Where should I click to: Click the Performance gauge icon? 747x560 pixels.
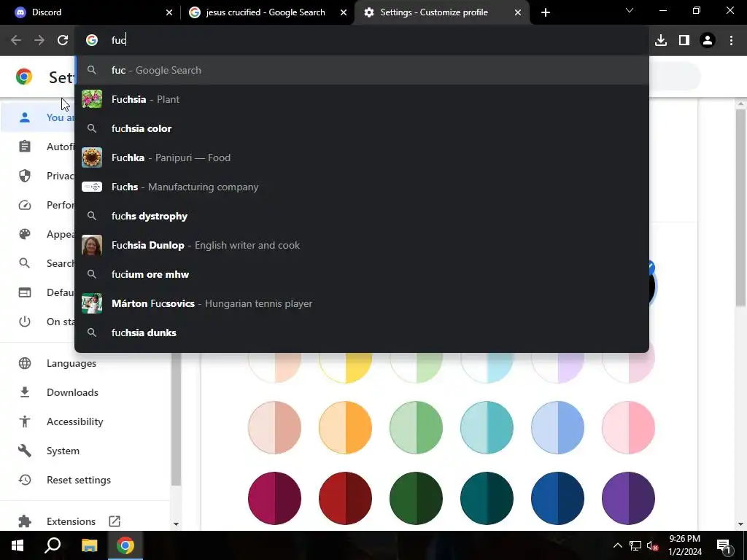(25, 205)
